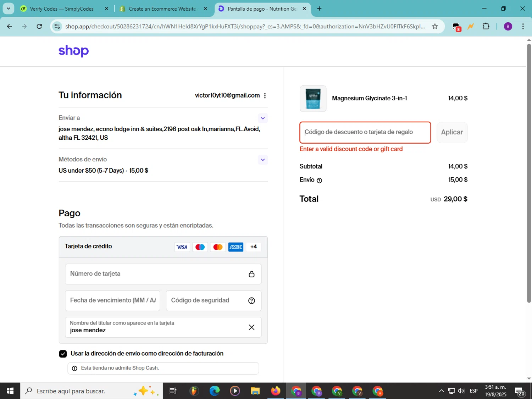Click the Shop logo

coord(73,51)
